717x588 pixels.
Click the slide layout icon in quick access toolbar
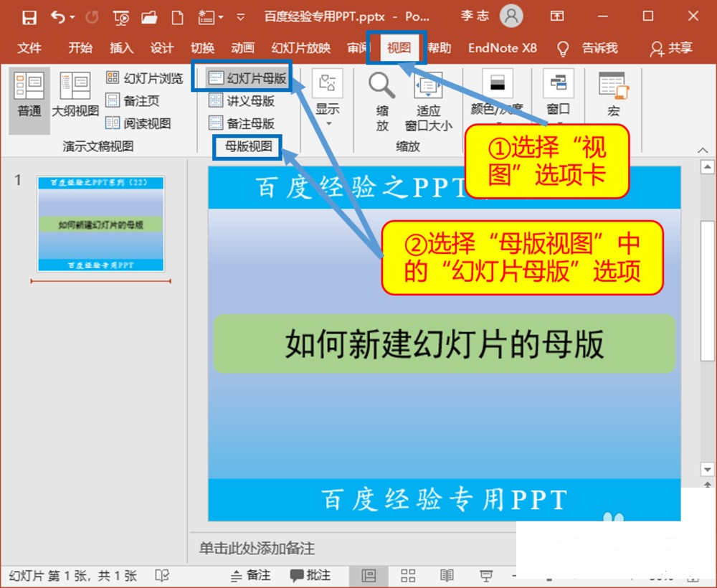[206, 18]
